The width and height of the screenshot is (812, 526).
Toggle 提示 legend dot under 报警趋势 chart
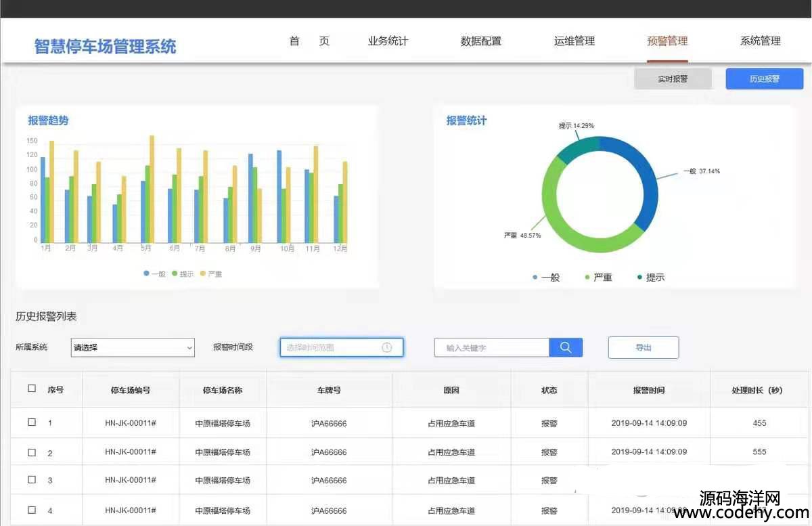click(x=175, y=273)
